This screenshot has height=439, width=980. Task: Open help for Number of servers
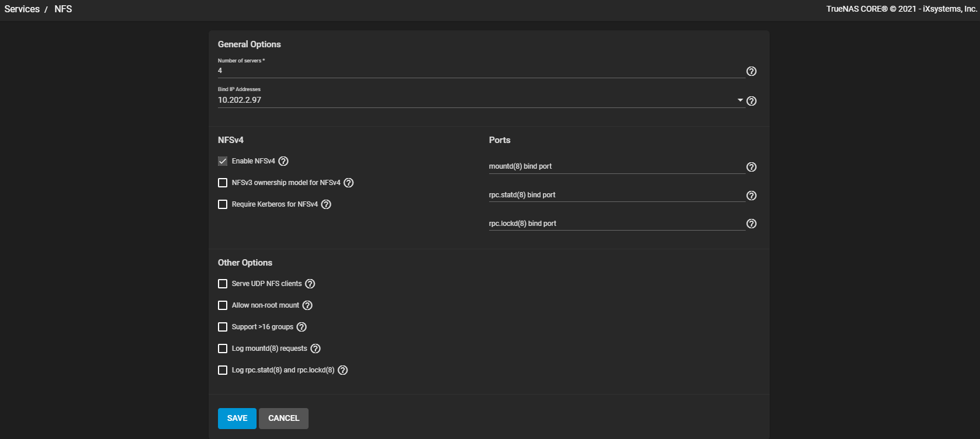point(752,71)
